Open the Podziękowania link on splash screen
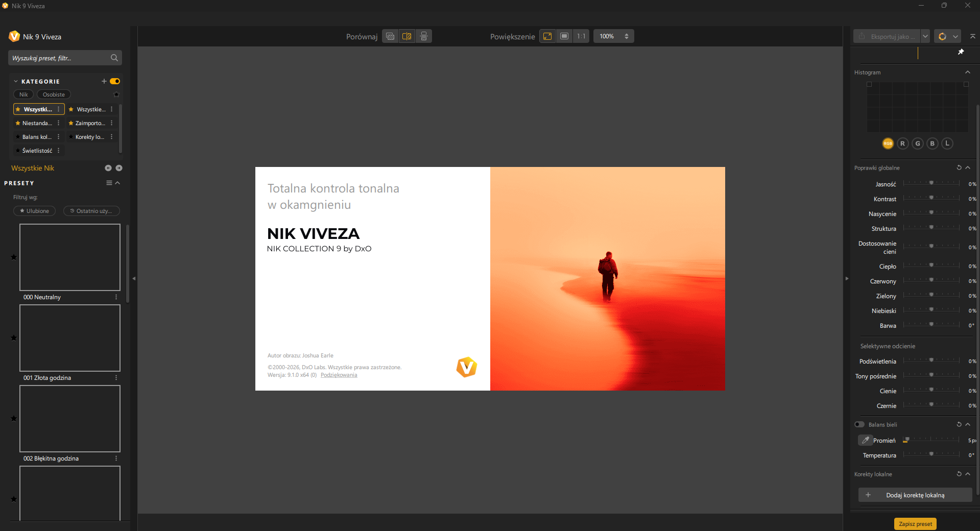 coord(339,375)
